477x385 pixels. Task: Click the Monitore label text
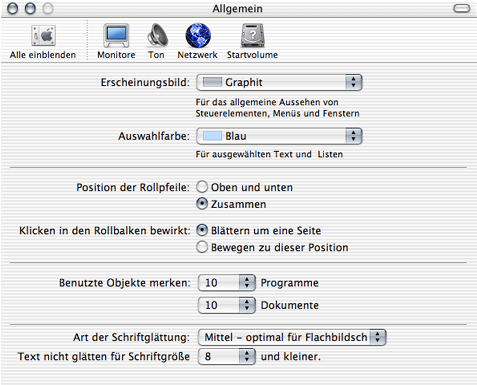click(x=116, y=55)
